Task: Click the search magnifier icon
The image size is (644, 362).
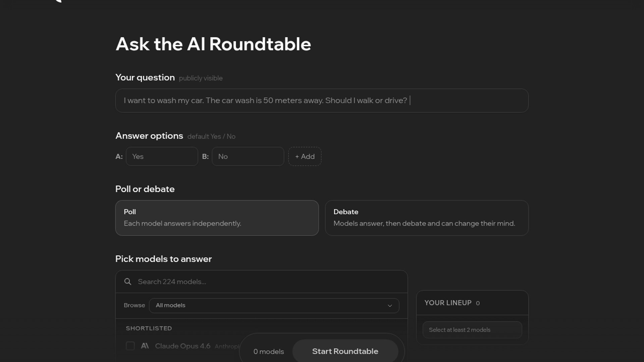Action: pos(127,282)
